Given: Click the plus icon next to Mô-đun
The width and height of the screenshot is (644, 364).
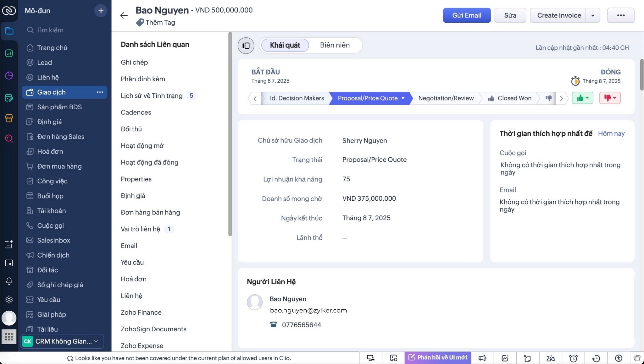Looking at the screenshot, I should pyautogui.click(x=101, y=11).
